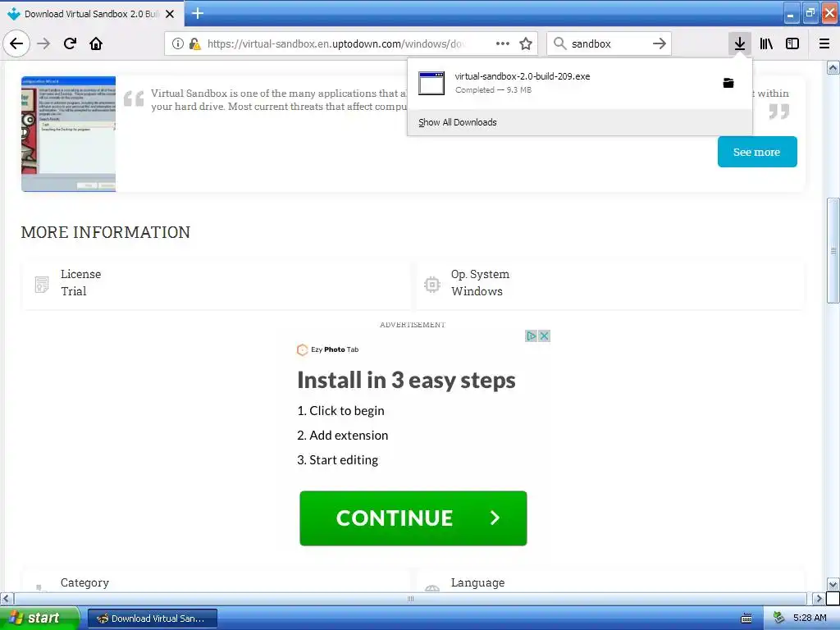Click the system tray network icon

point(778,619)
